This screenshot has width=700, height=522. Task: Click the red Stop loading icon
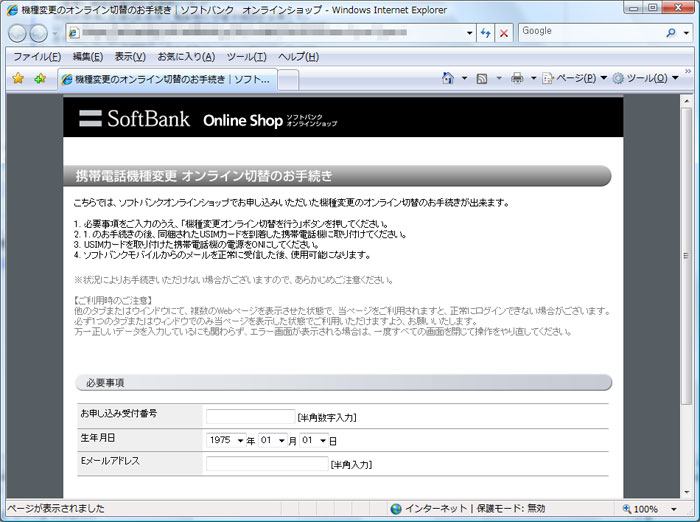[504, 33]
